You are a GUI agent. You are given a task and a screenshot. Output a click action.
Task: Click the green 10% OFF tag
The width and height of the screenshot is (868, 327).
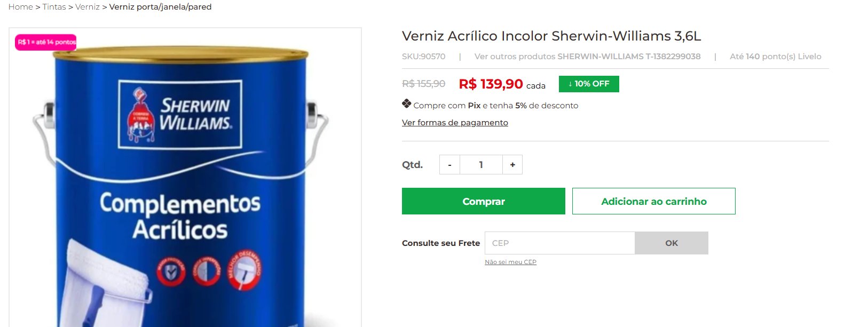tap(589, 84)
